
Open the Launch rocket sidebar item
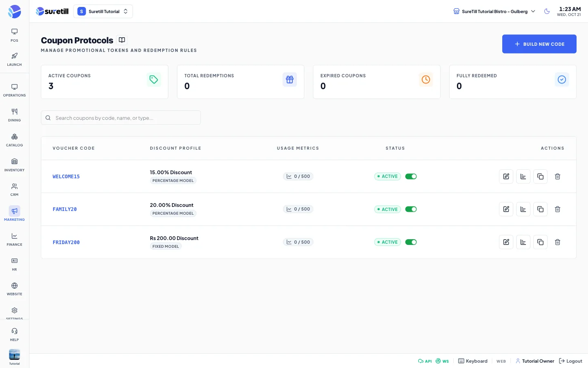tap(14, 60)
